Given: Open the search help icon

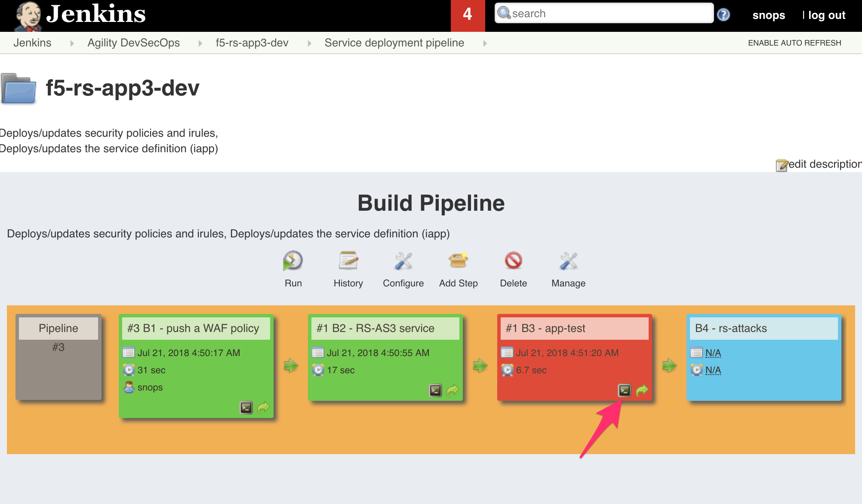Looking at the screenshot, I should click(x=723, y=15).
